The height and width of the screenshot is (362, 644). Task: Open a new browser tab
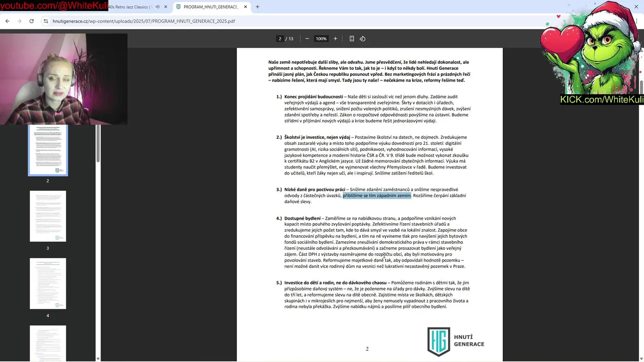258,7
